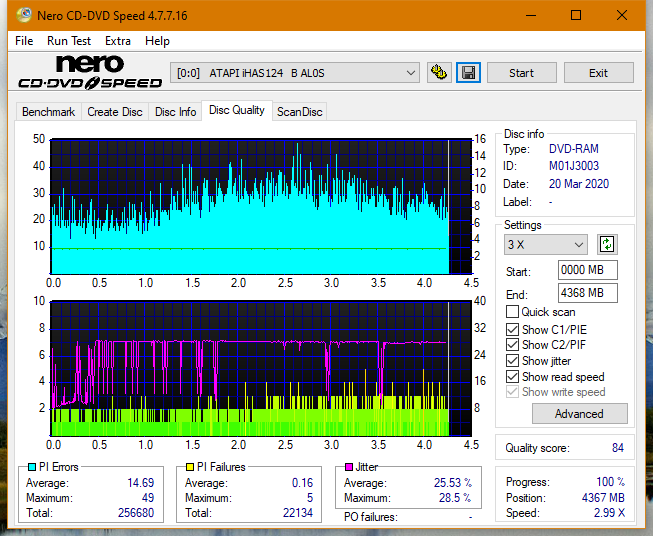The height and width of the screenshot is (536, 653).
Task: Click PI Errors average 14.69
Action: [140, 483]
